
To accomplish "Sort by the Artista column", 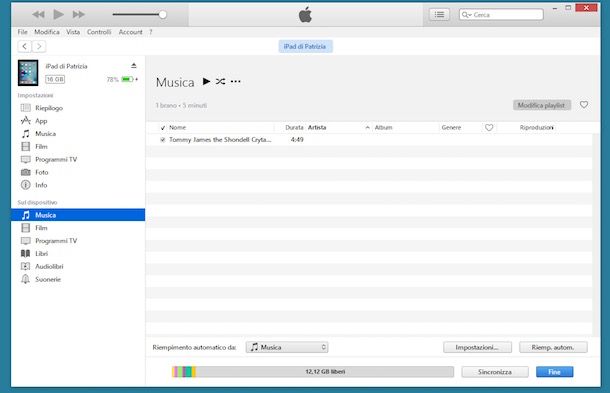I will click(x=317, y=127).
